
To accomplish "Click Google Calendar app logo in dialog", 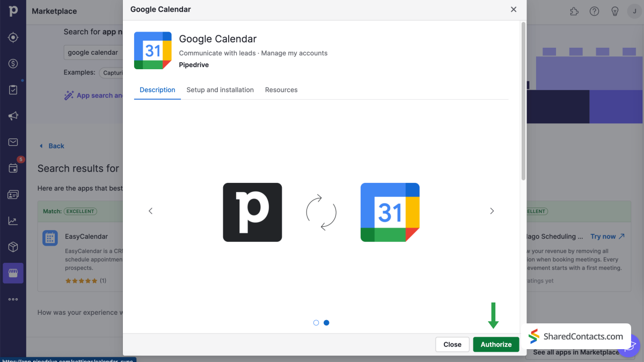I will [153, 50].
